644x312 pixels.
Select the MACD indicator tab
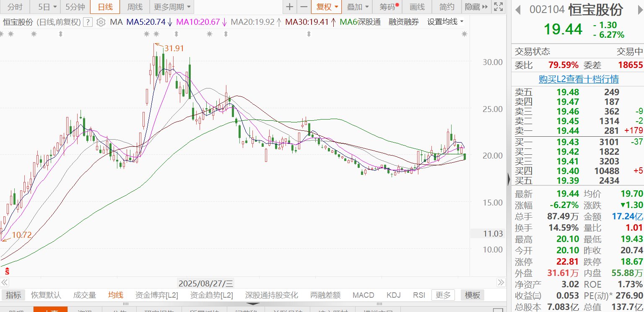coord(363,295)
